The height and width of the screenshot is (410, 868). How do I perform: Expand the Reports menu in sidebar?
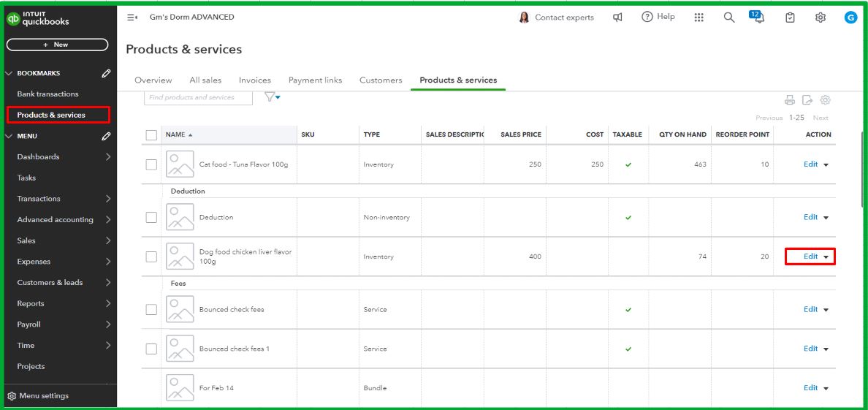point(108,303)
